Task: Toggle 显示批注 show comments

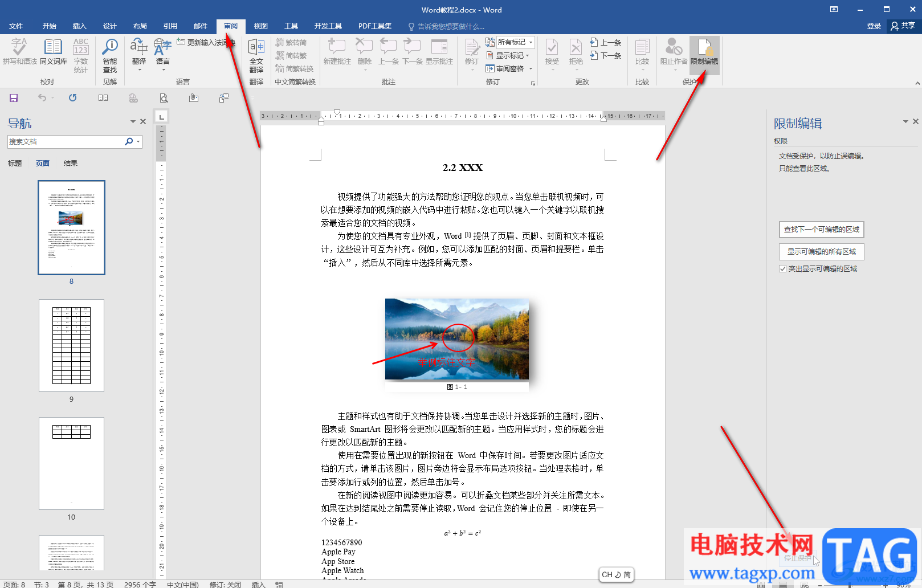Action: coord(439,52)
